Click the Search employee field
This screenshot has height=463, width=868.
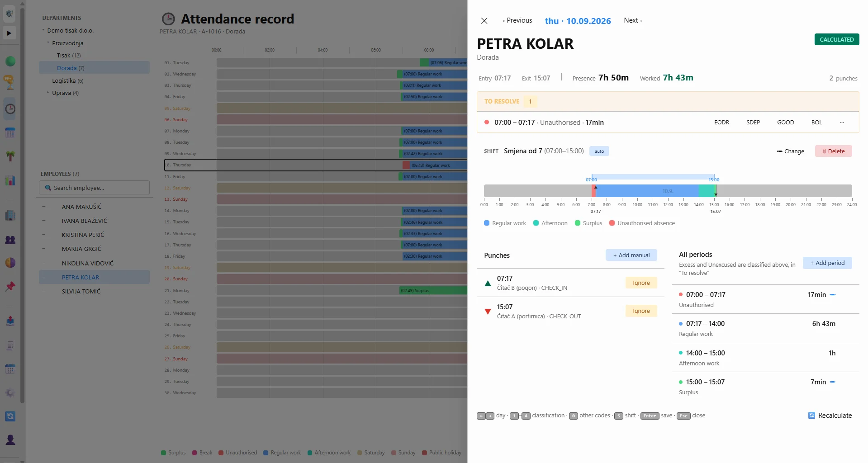94,188
